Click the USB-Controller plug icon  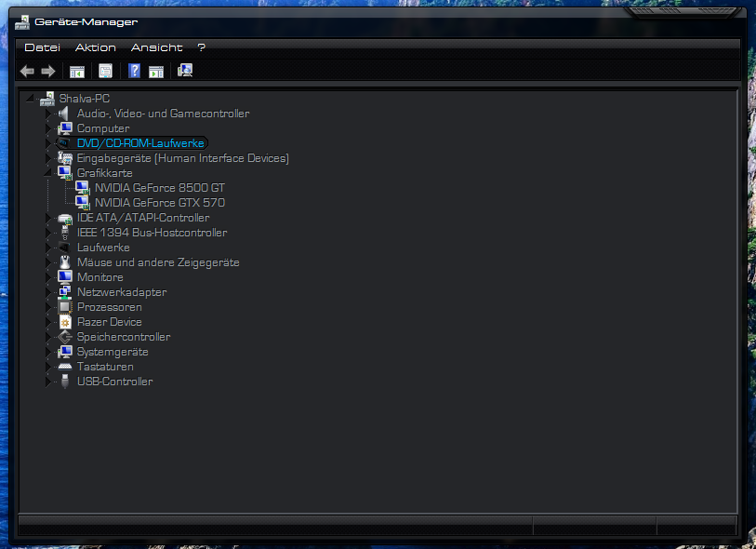click(64, 382)
